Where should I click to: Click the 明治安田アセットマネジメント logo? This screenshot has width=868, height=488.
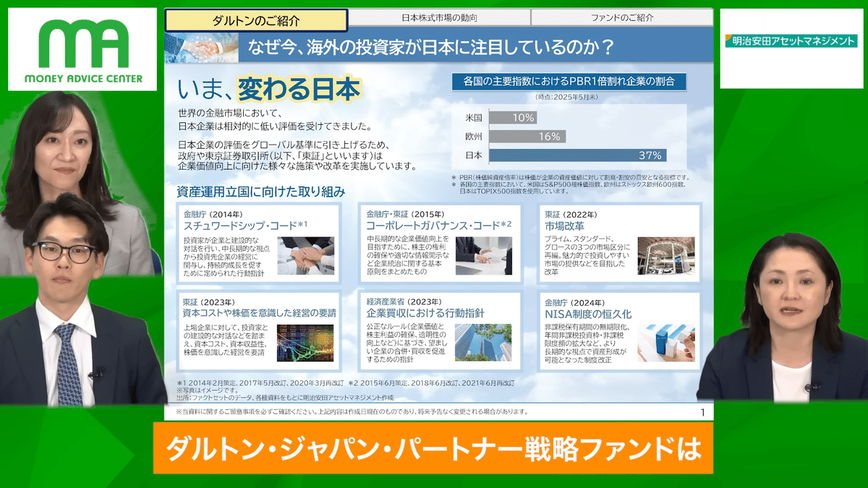click(x=791, y=41)
